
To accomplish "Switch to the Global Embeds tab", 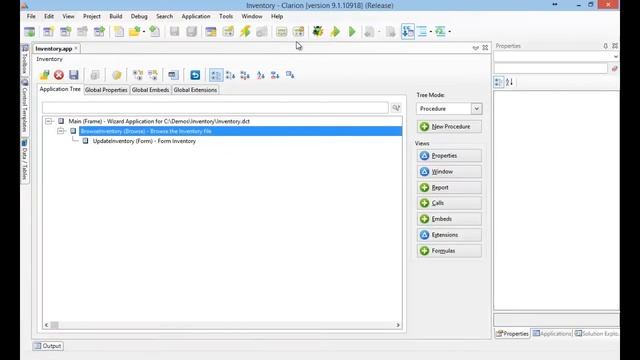I will (x=150, y=90).
